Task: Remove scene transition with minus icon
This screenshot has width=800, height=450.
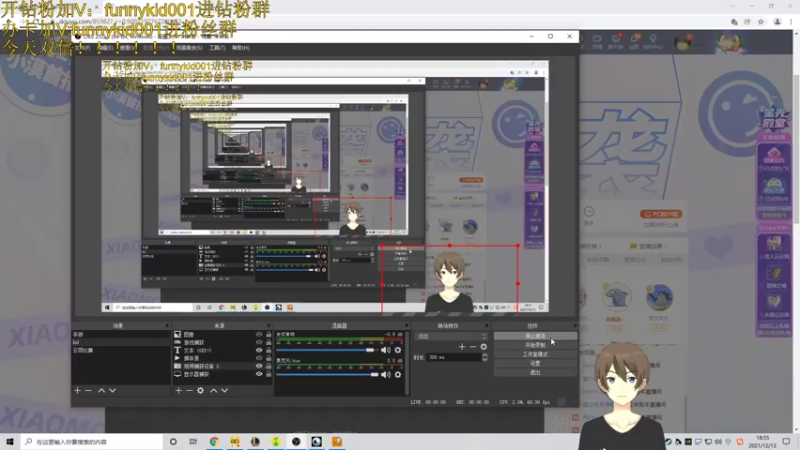Action: click(x=473, y=346)
